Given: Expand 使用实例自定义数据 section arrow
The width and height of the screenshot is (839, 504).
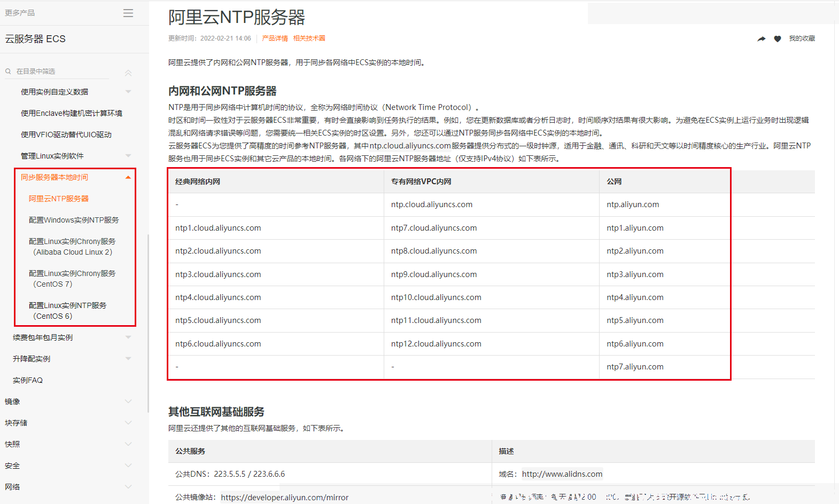Looking at the screenshot, I should point(128,92).
